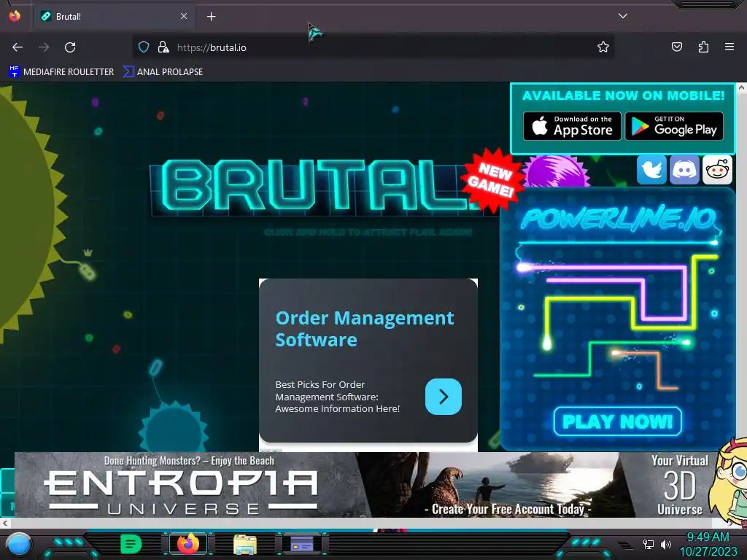Open the Reddit alien icon

pyautogui.click(x=717, y=169)
